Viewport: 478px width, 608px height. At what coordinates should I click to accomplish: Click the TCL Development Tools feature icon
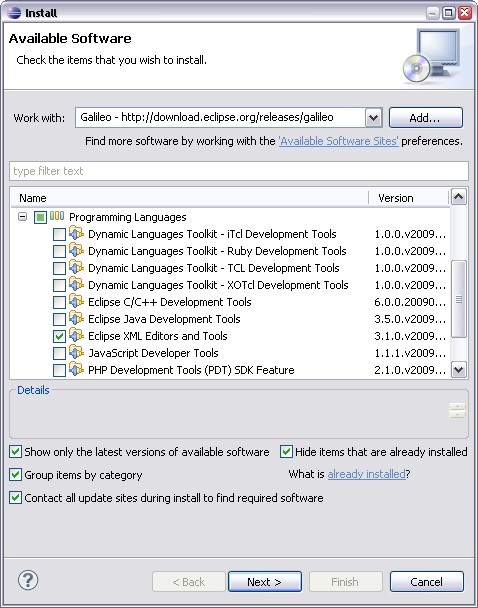click(x=76, y=268)
